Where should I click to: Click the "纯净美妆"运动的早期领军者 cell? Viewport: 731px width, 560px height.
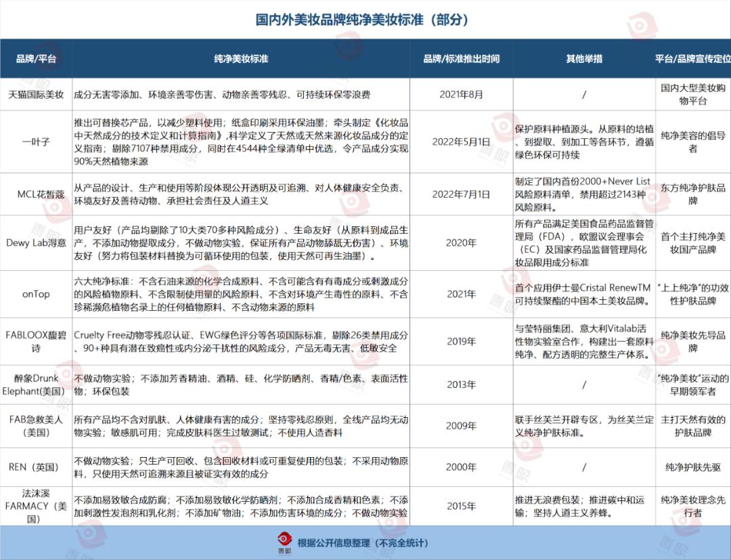pyautogui.click(x=693, y=385)
